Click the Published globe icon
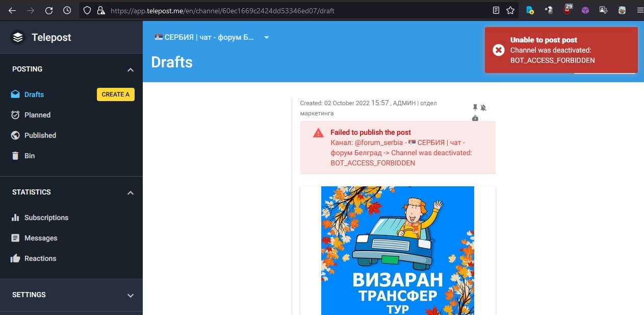The width and height of the screenshot is (644, 315). [15, 135]
